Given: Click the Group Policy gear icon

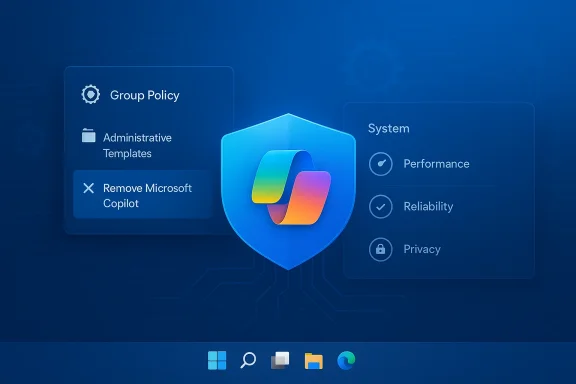Looking at the screenshot, I should coord(90,94).
